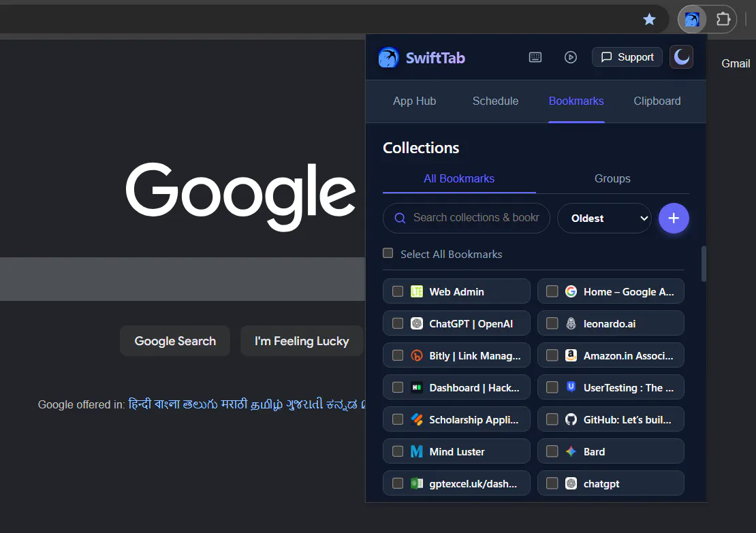Check the UserTesting bookmark checkbox
The image size is (756, 533).
tap(552, 387)
